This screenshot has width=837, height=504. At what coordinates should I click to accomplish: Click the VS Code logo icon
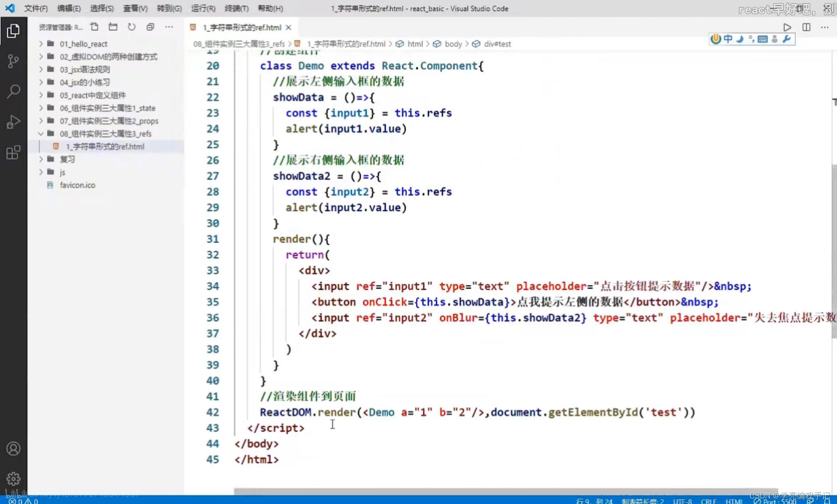click(10, 8)
